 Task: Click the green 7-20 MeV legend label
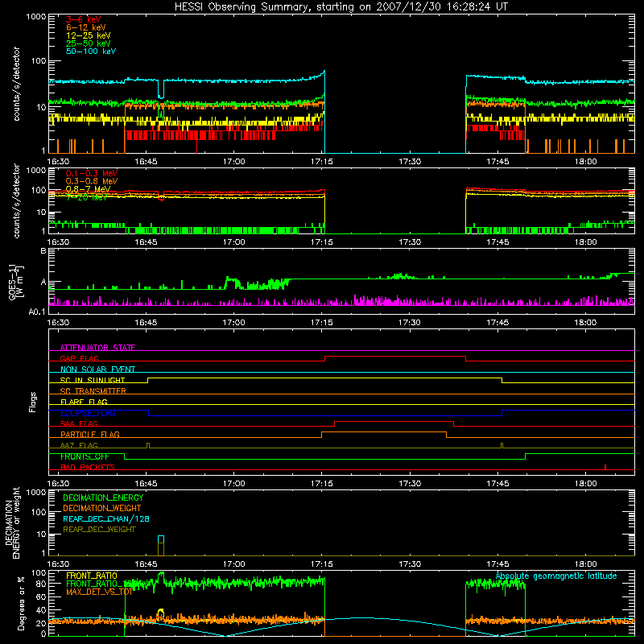(87, 197)
